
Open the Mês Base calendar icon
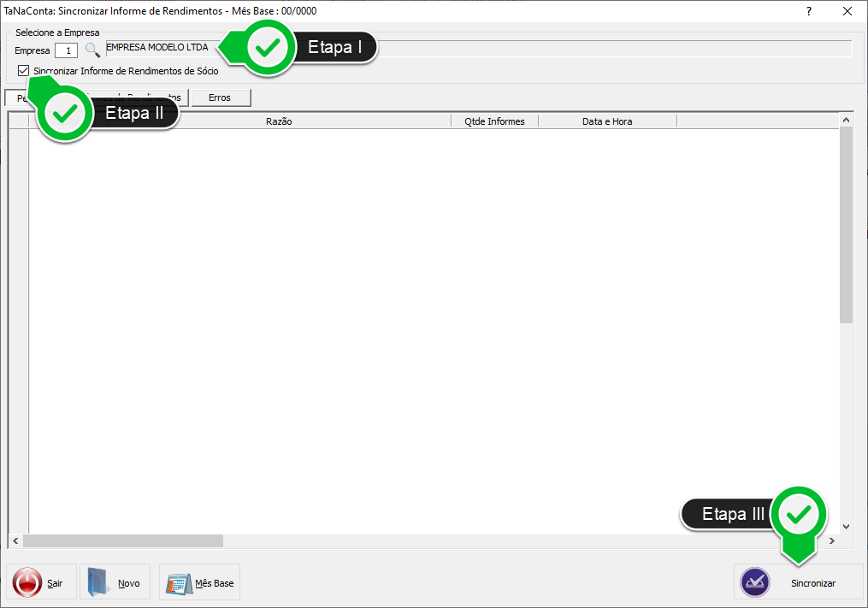pyautogui.click(x=178, y=583)
